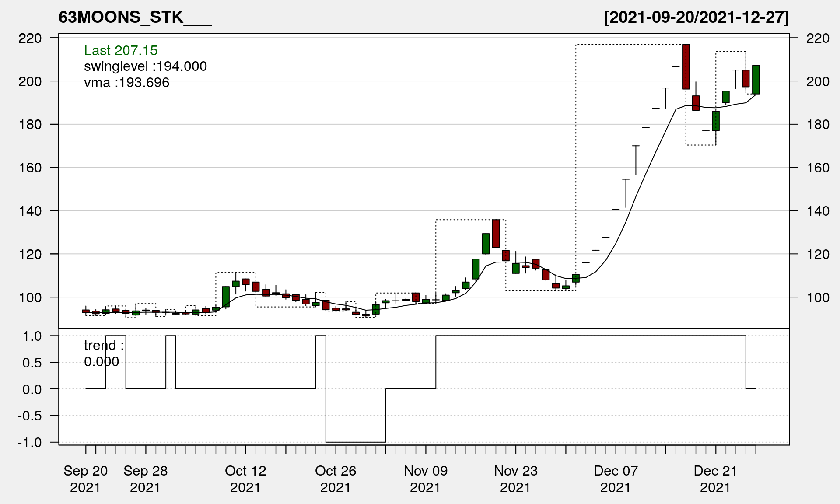Screen dimensions: 840x504
Task: Click the green Last 207.15 label
Action: coord(121,50)
